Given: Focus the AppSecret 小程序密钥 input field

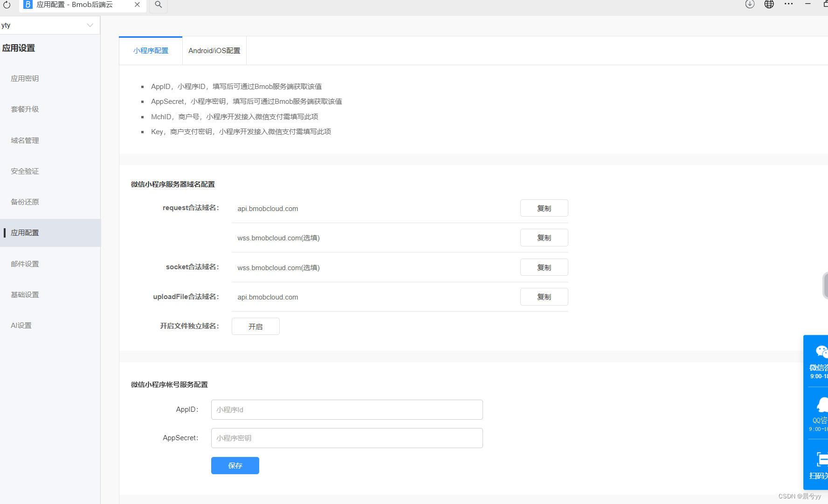Looking at the screenshot, I should (x=347, y=438).
